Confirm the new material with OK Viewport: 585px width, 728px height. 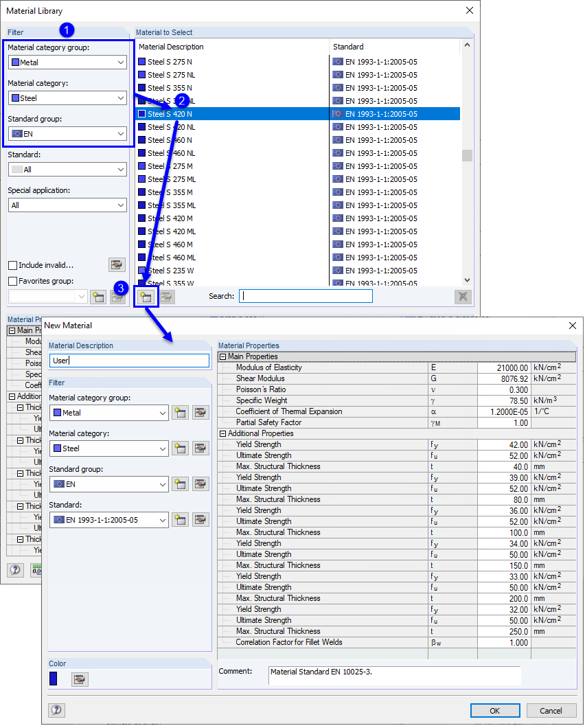point(495,710)
